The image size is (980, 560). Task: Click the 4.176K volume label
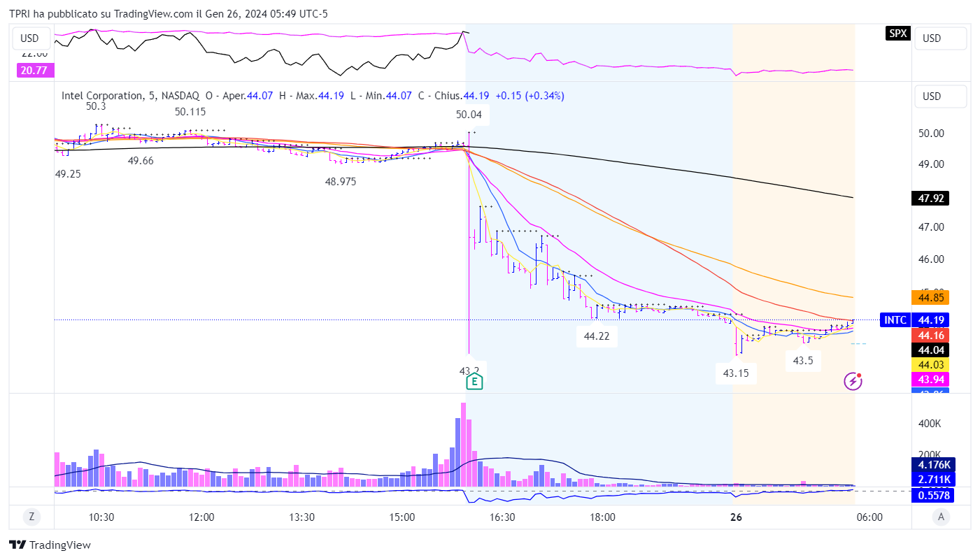(934, 465)
